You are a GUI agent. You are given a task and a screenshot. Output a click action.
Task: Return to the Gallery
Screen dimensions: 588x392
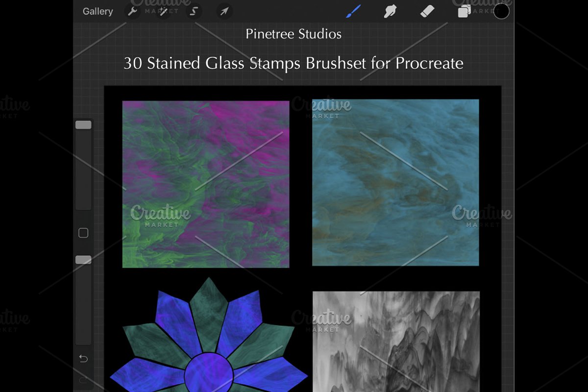98,11
